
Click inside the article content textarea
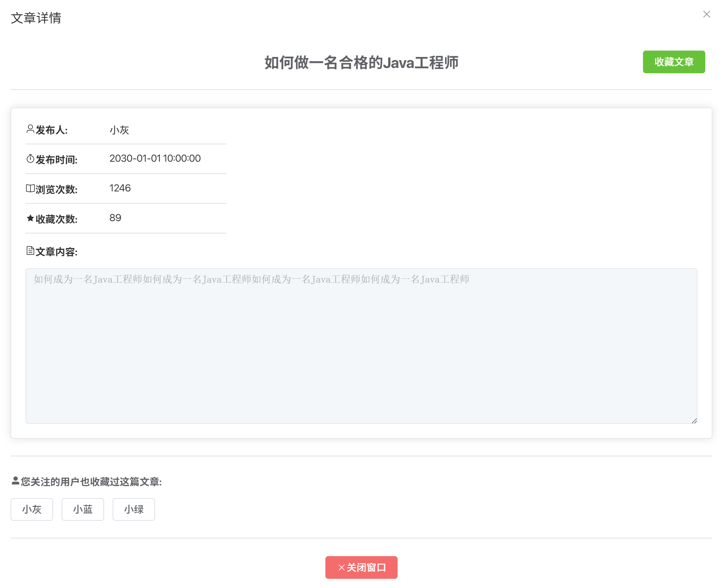click(361, 346)
